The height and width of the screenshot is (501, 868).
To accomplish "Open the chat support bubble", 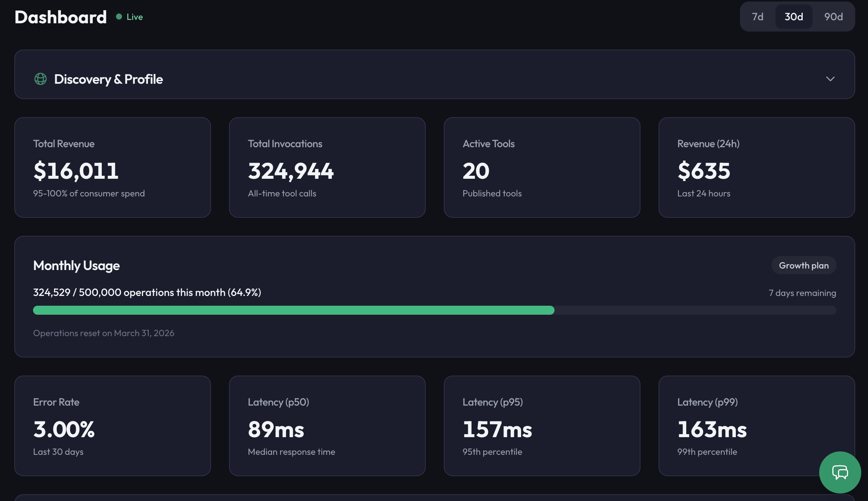I will coord(840,472).
